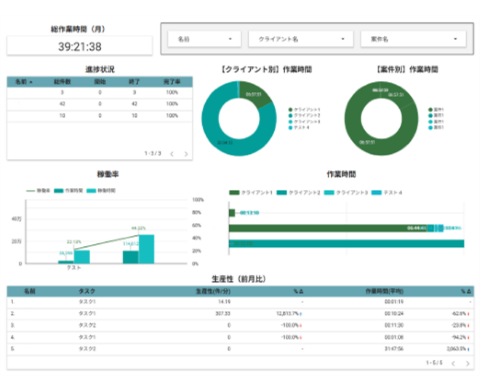480x391 pixels.
Task: Sort by 作業時間(平均) column header
Action: pyautogui.click(x=385, y=291)
